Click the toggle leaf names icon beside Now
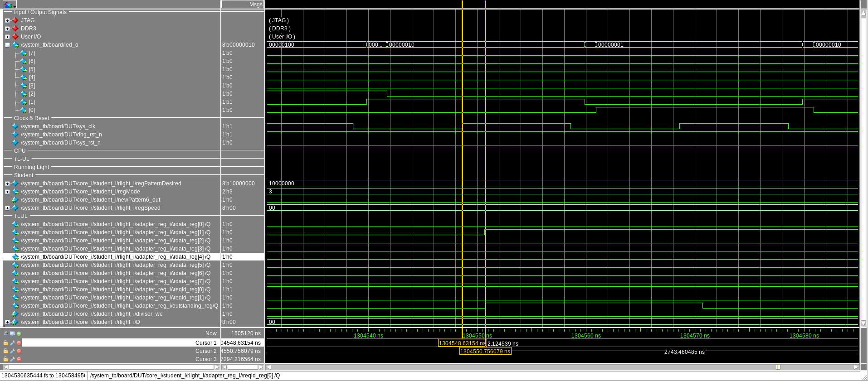 point(6,333)
